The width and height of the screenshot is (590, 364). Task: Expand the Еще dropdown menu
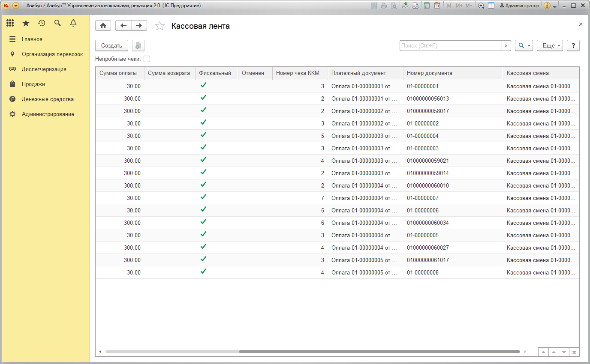[550, 46]
